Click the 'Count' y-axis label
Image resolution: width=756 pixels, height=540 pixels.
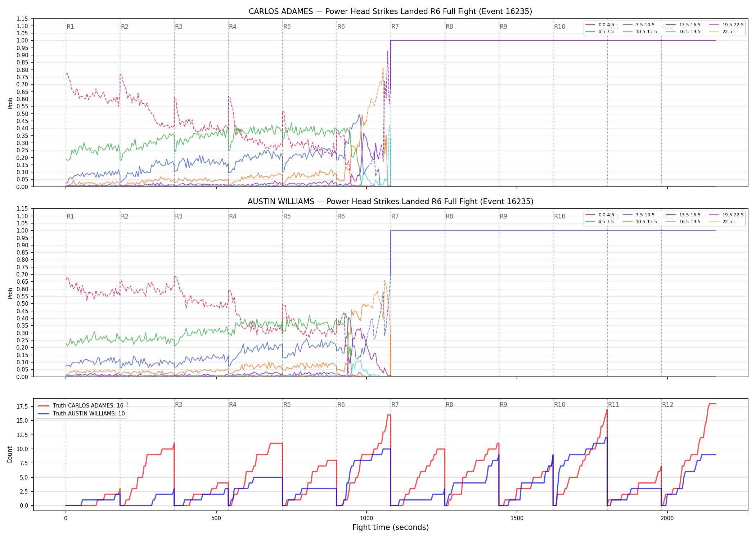click(x=10, y=455)
